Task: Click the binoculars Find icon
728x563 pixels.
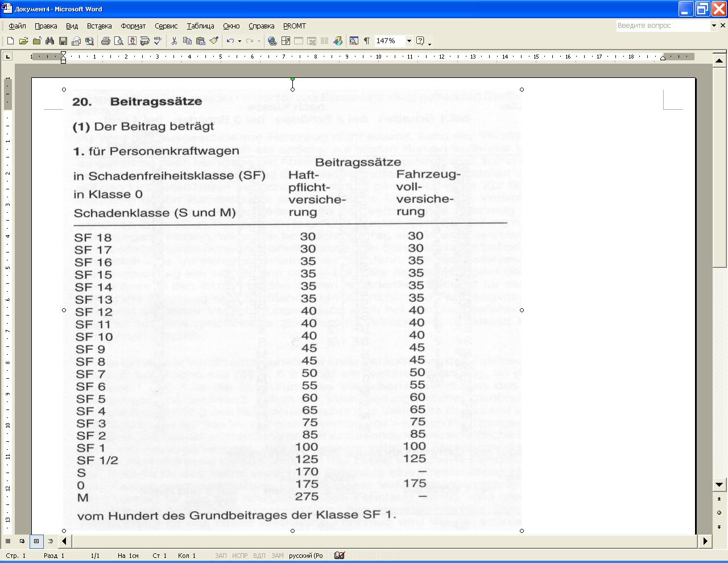Action: coord(49,41)
